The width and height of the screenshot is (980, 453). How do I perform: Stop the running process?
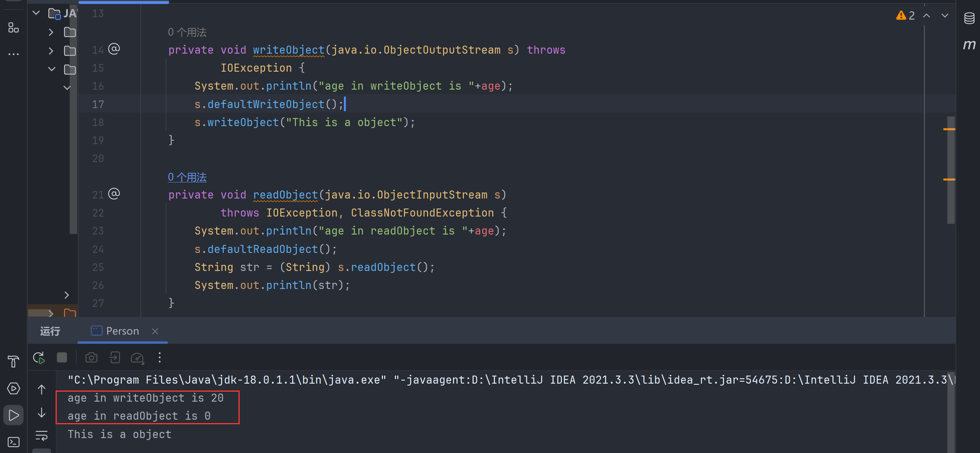point(62,358)
